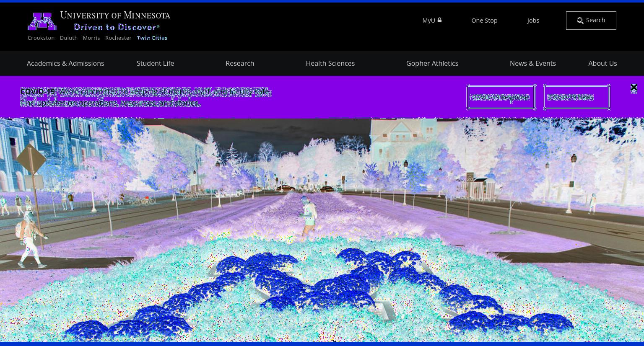Click the COVID-19 banner message text

click(x=145, y=97)
